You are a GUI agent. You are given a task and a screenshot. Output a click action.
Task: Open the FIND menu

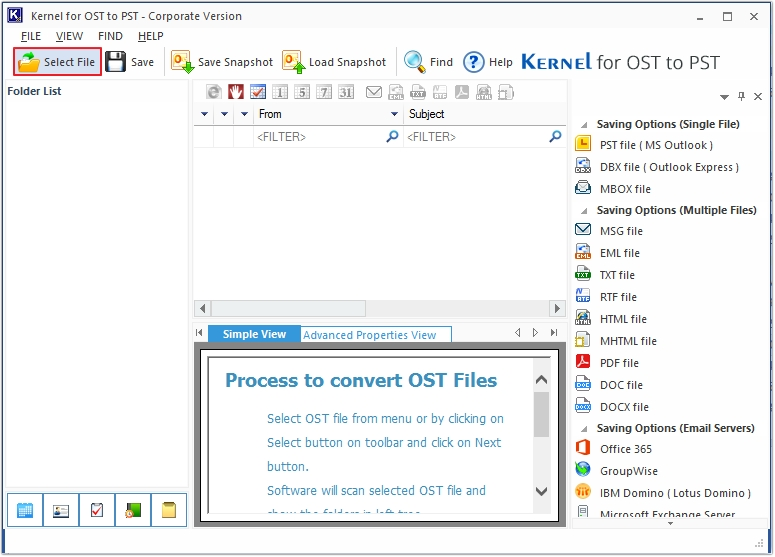[x=110, y=36]
